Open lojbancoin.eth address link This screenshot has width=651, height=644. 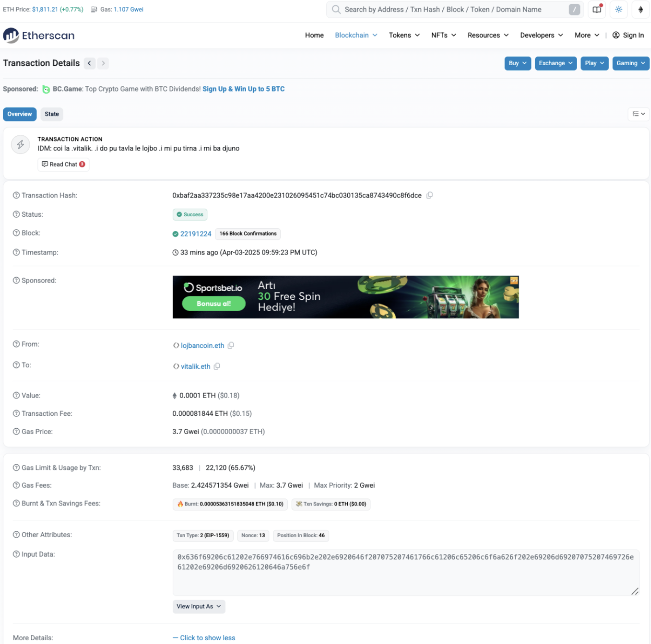(203, 346)
